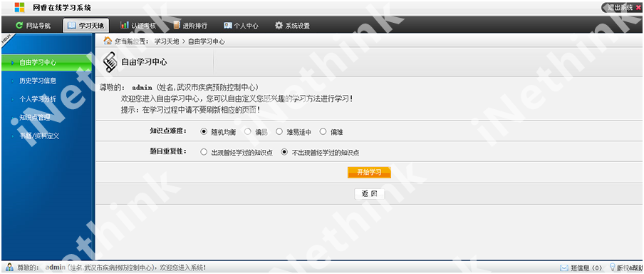
Task: Open 系统设置 menu
Action: pos(292,26)
